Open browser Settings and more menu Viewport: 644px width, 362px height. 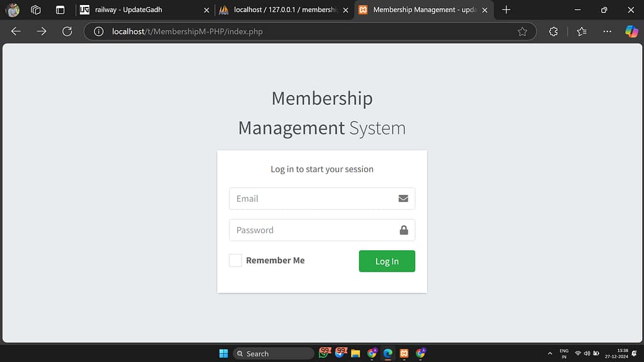[x=607, y=31]
